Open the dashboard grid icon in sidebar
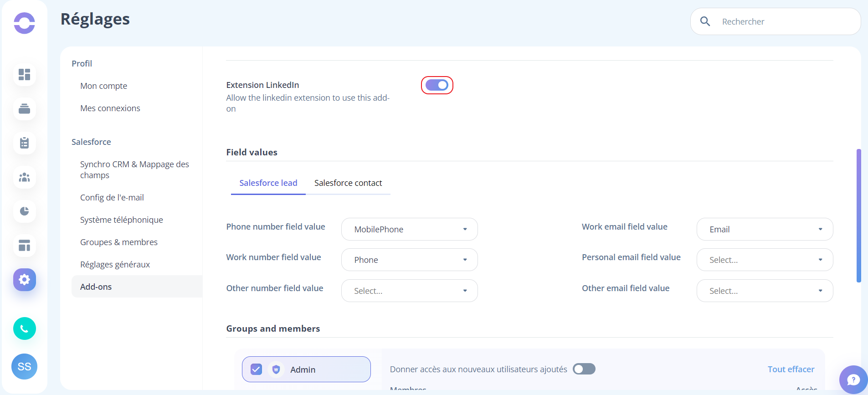This screenshot has height=395, width=868. (x=25, y=74)
